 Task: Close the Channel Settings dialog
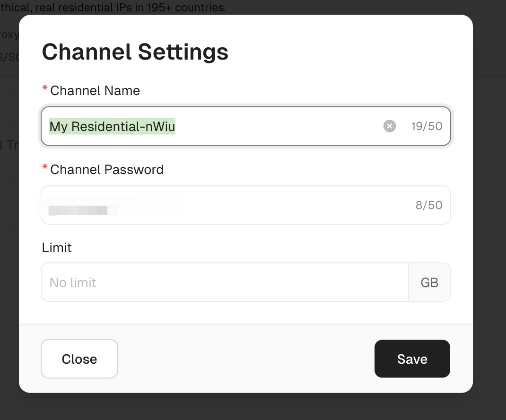[x=79, y=359]
